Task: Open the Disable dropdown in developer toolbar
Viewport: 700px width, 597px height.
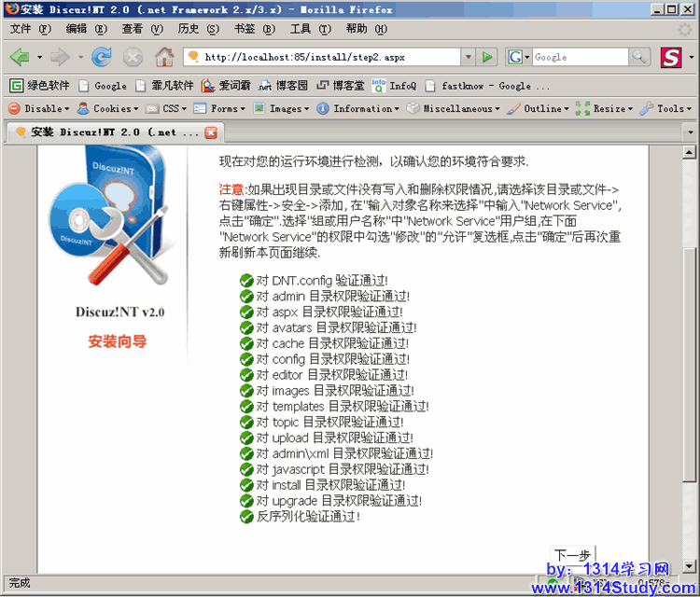Action: 38,108
